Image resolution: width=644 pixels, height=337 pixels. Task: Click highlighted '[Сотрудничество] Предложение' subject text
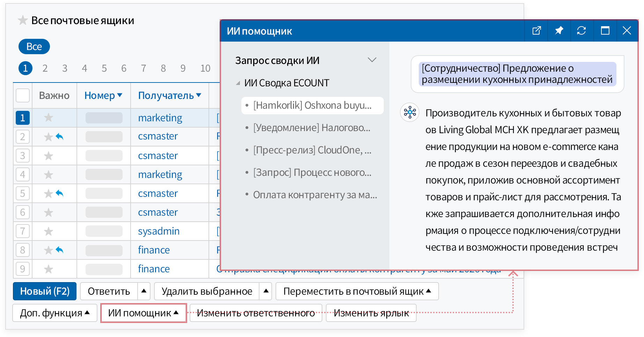517,74
